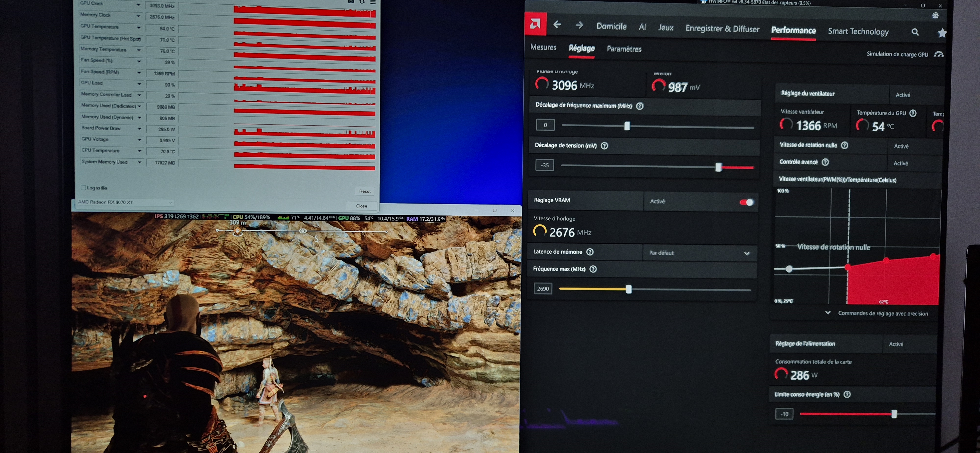
Task: Enable the Log to file checkbox
Action: coord(83,188)
